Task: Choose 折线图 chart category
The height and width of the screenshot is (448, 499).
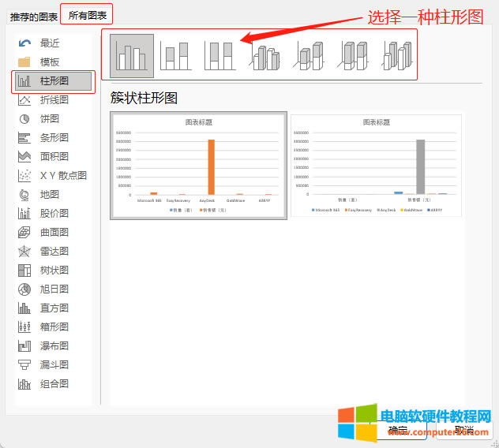Action: [53, 99]
